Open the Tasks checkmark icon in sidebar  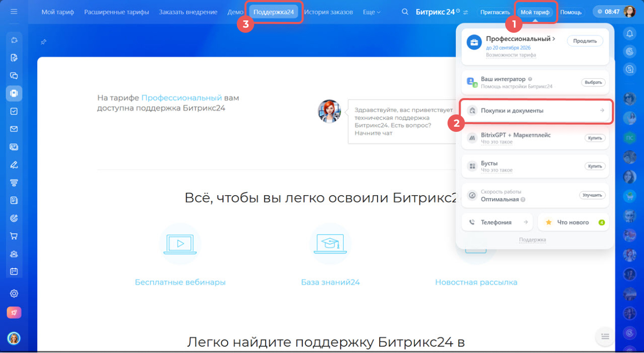click(x=14, y=111)
